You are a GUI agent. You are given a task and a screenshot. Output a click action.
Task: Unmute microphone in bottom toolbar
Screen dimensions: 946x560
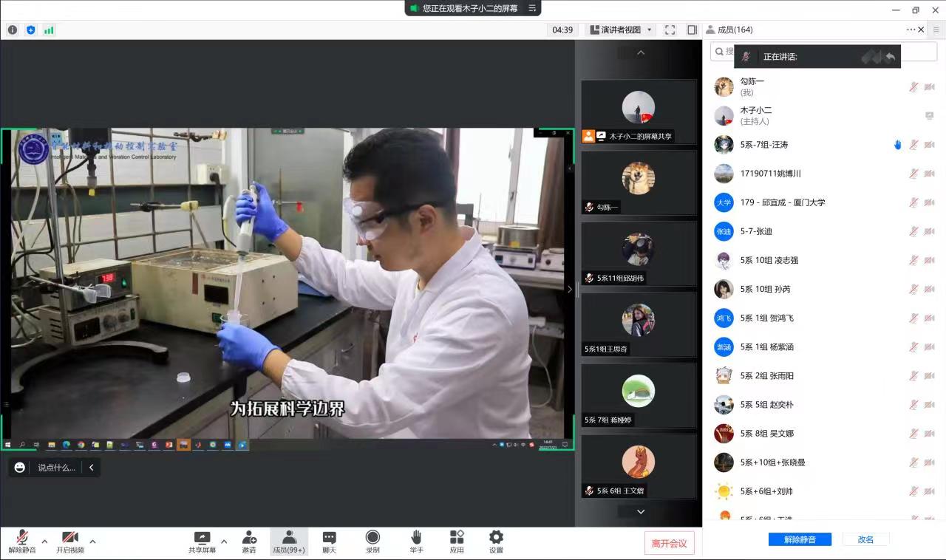(22, 542)
